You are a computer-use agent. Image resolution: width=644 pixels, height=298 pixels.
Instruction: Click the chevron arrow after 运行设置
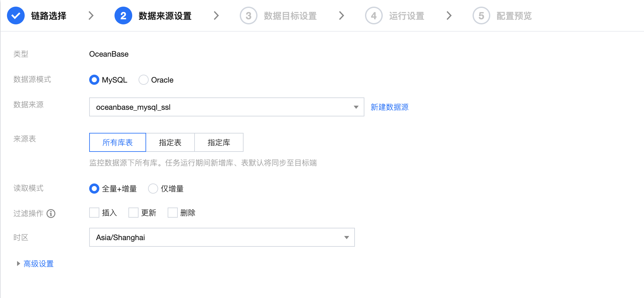pos(449,16)
